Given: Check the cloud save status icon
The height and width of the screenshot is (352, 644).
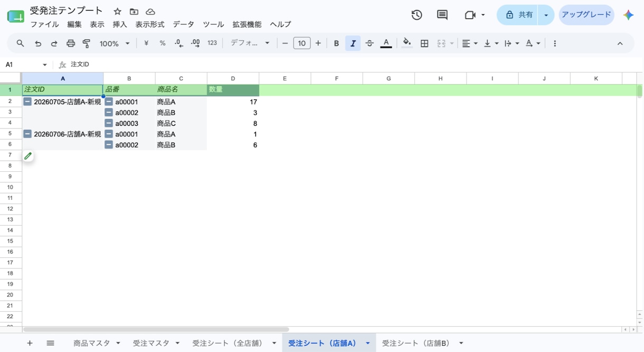Looking at the screenshot, I should pos(150,11).
